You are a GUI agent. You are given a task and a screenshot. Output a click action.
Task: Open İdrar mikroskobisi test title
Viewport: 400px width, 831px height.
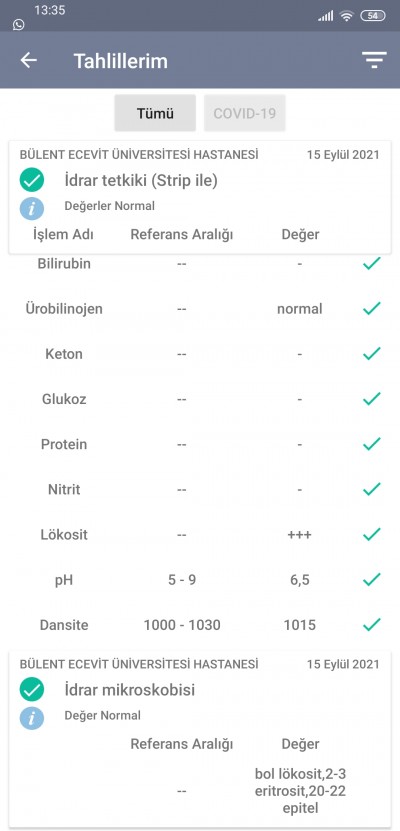[130, 690]
